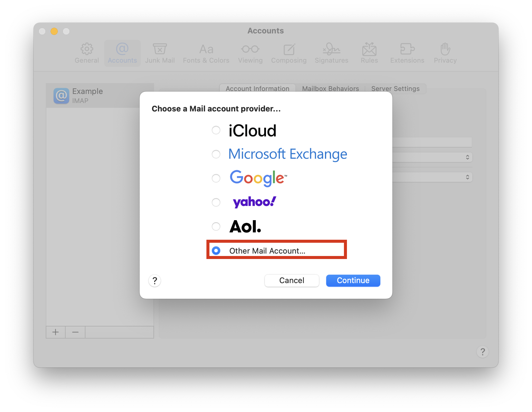532x412 pixels.
Task: Click the minus remove account button
Action: (x=75, y=332)
